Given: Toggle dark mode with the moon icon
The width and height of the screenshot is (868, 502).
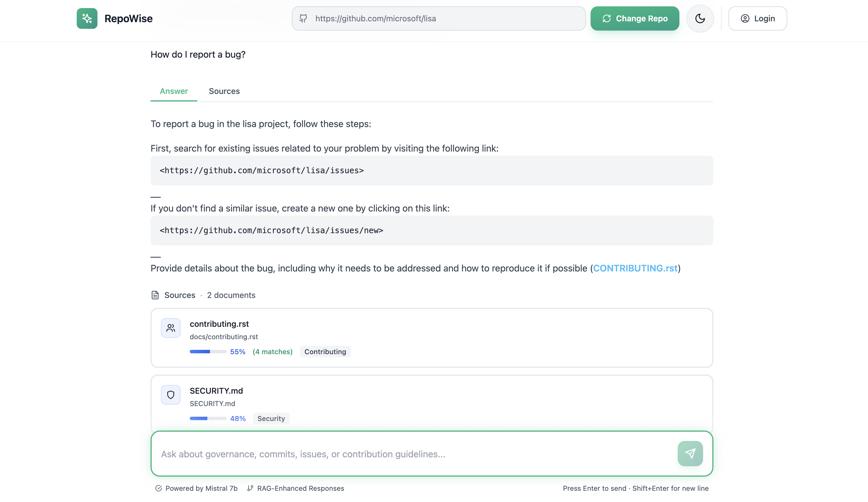Looking at the screenshot, I should pyautogui.click(x=700, y=18).
